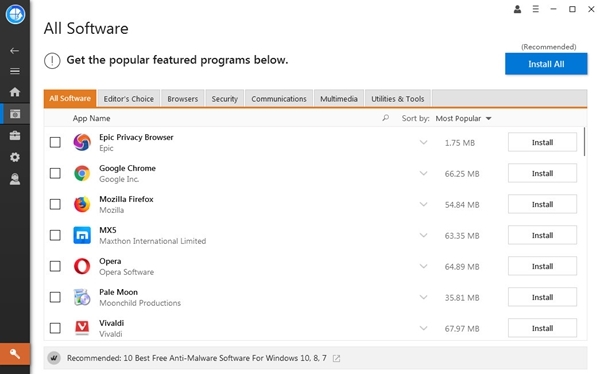Image resolution: width=600 pixels, height=374 pixels.
Task: Check the MX5 checkbox
Action: [55, 235]
